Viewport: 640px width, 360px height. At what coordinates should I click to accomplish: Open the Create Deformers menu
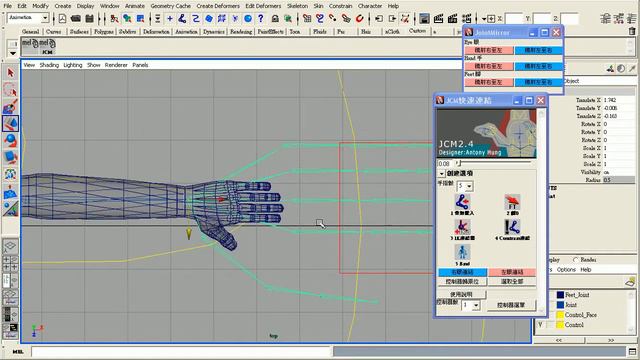tap(218, 6)
